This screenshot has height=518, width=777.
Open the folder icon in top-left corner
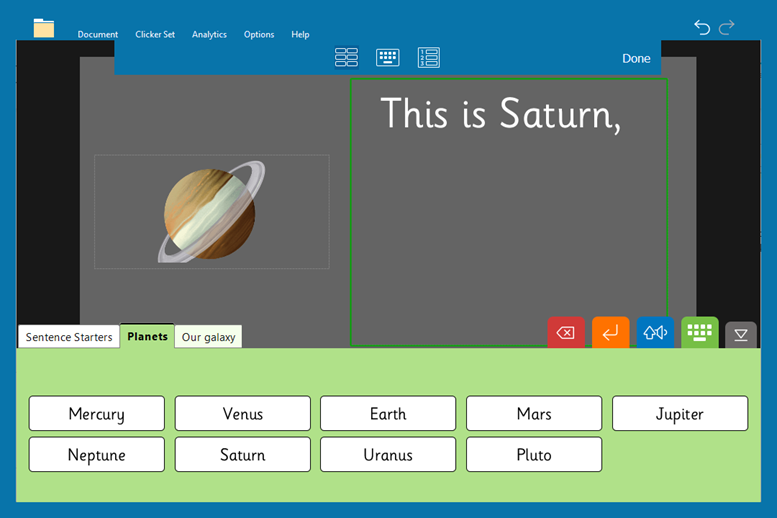click(44, 28)
